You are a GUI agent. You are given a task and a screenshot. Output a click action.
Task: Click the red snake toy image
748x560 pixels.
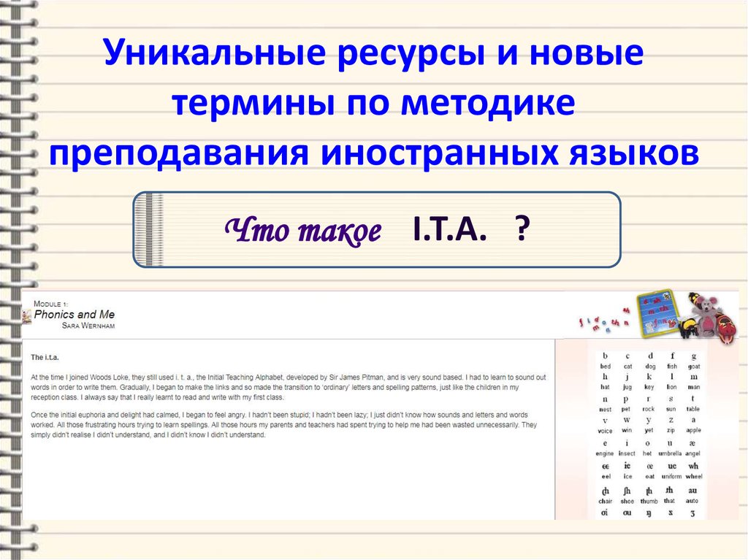pos(727,326)
